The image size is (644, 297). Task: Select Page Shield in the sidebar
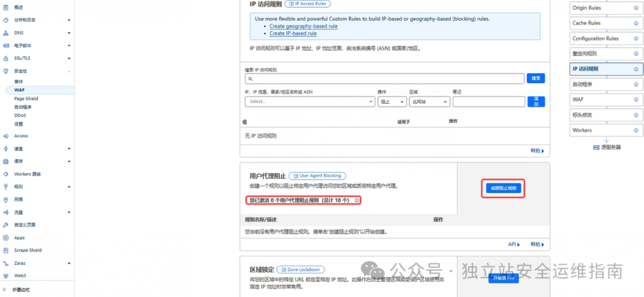click(x=26, y=99)
